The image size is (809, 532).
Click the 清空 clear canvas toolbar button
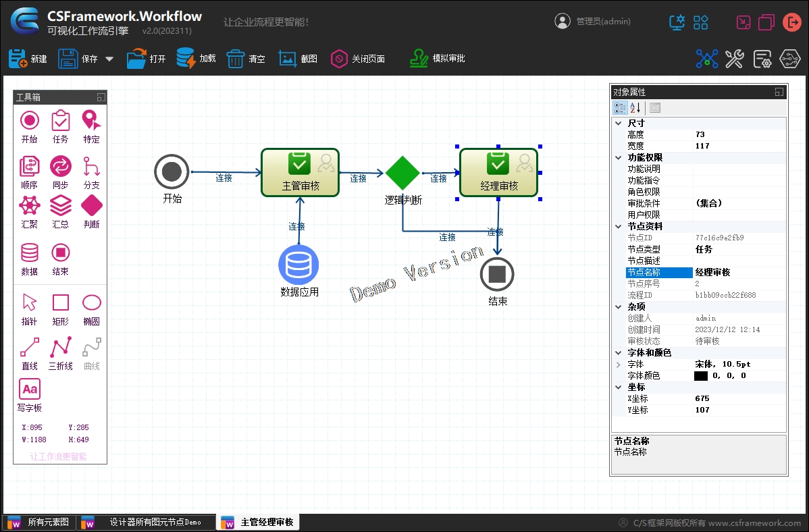(236, 58)
